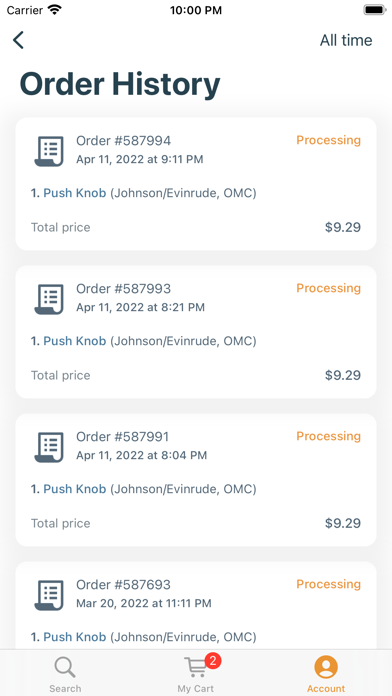Tap receipt icon for order #587994
This screenshot has width=392, height=696.
pyautogui.click(x=49, y=151)
